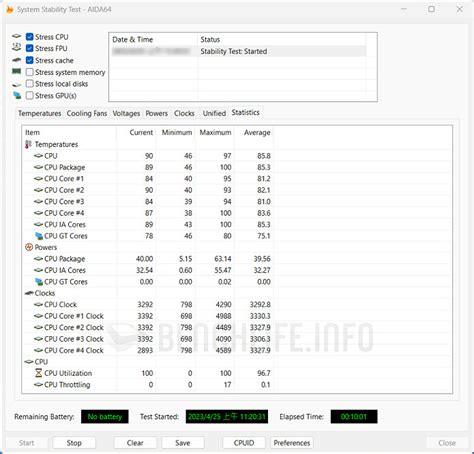The height and width of the screenshot is (454, 474).
Task: Click the Stress GPU monitor icon
Action: pyautogui.click(x=17, y=96)
